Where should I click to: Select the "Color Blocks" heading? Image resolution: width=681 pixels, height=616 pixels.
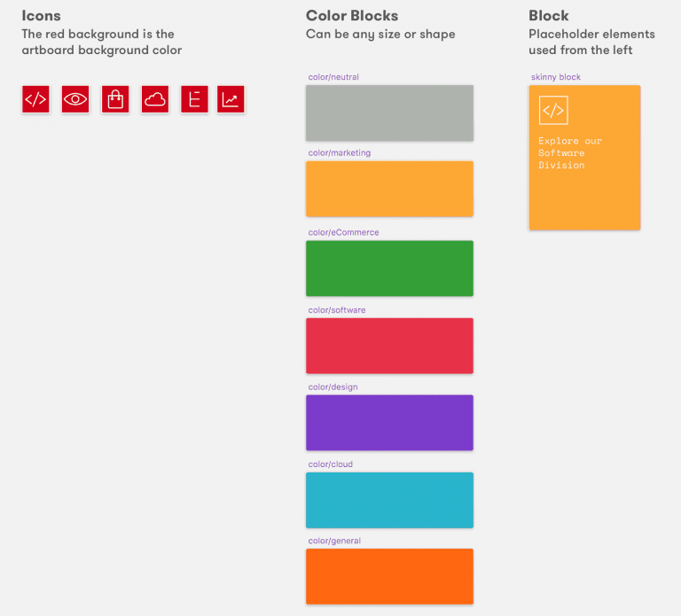[x=352, y=16]
